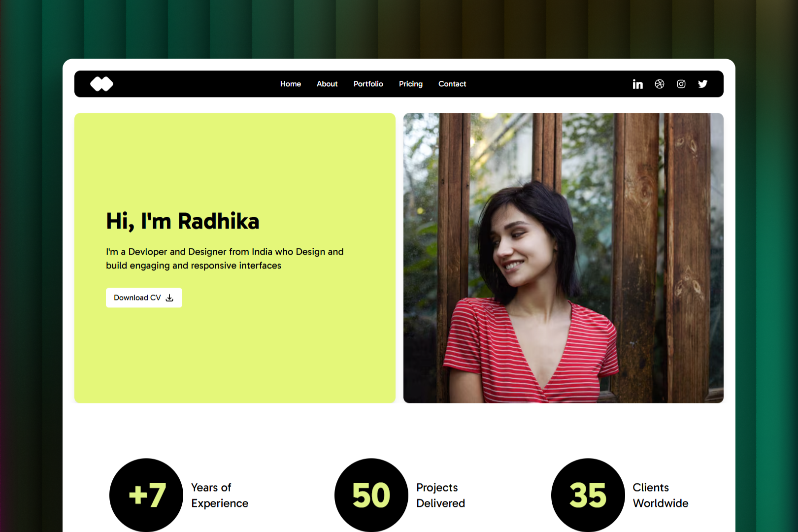The image size is (798, 532).
Task: Select the Pricing nav item
Action: click(411, 84)
